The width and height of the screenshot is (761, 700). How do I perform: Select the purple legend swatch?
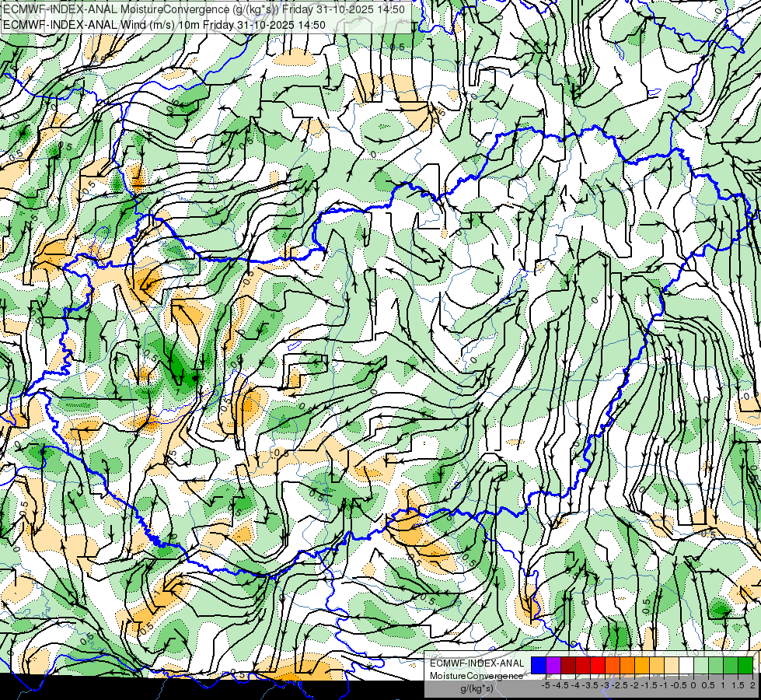coord(553,666)
